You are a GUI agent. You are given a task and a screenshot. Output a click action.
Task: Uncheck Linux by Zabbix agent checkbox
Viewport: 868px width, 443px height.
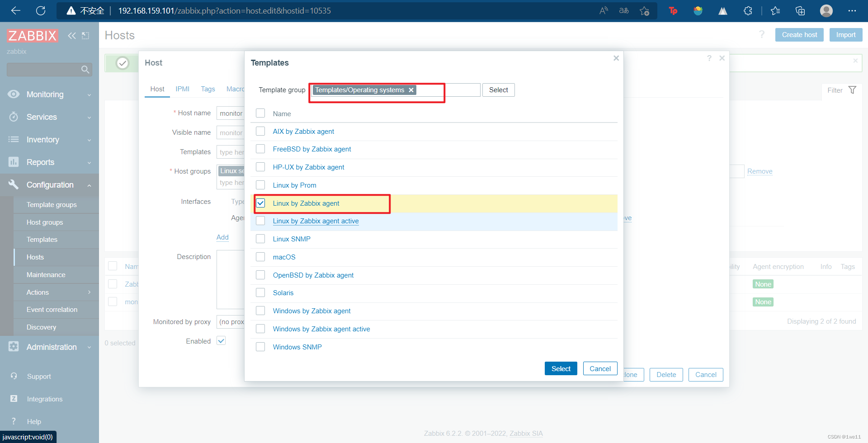coord(260,203)
